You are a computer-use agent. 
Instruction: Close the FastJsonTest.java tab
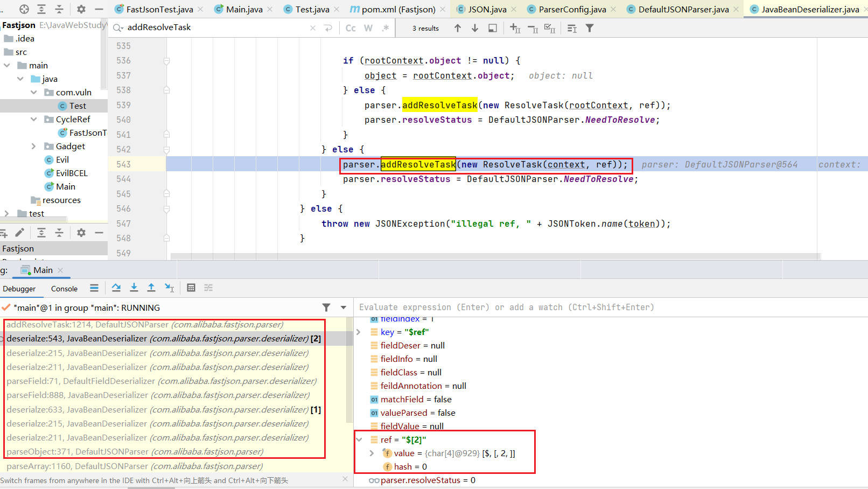tap(200, 9)
